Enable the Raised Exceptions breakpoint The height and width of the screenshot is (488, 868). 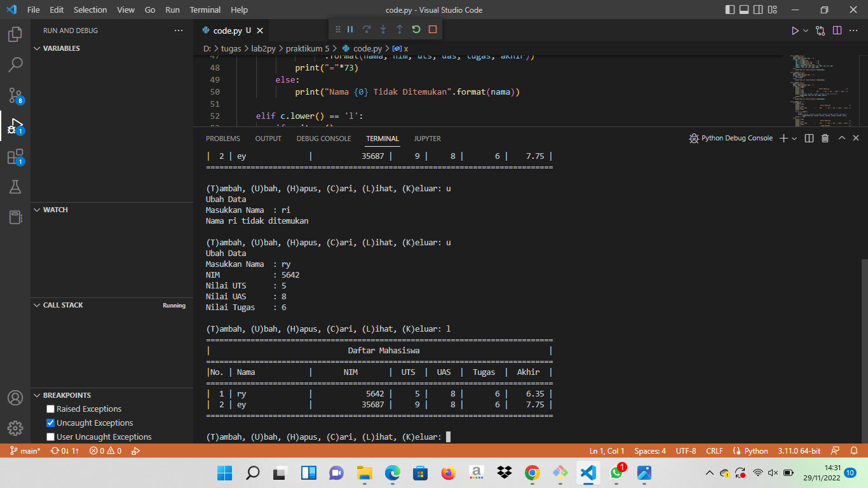coord(50,409)
